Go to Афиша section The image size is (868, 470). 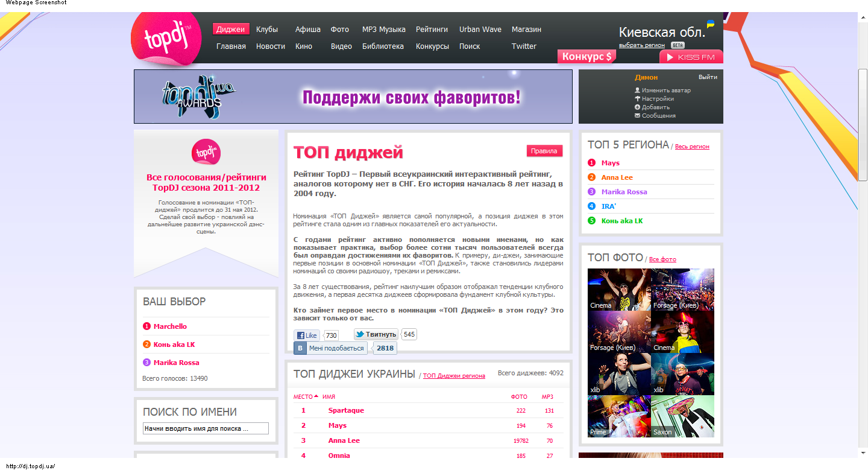pos(308,29)
